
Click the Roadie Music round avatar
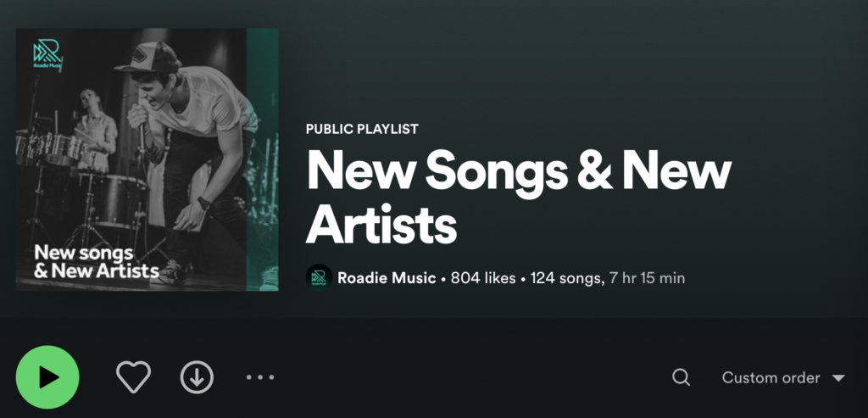pos(319,277)
